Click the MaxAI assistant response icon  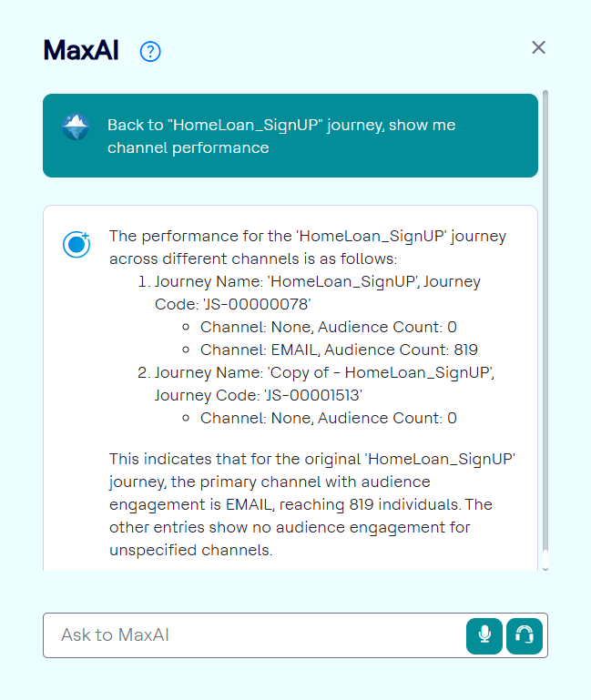[x=76, y=244]
